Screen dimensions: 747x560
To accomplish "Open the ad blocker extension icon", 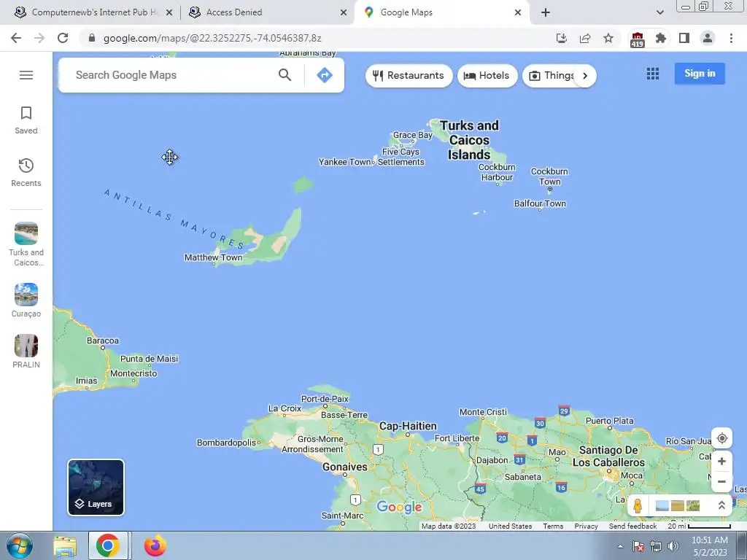I will [x=637, y=39].
